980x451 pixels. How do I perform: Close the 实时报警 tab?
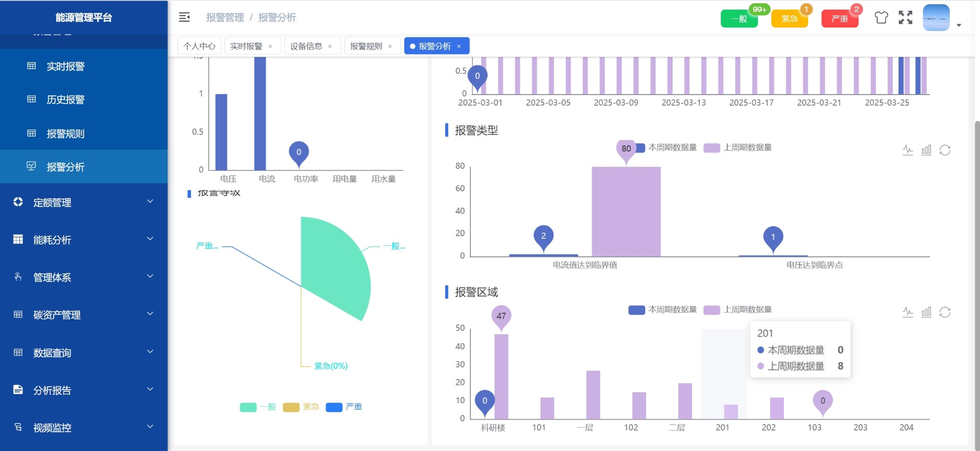(x=270, y=46)
